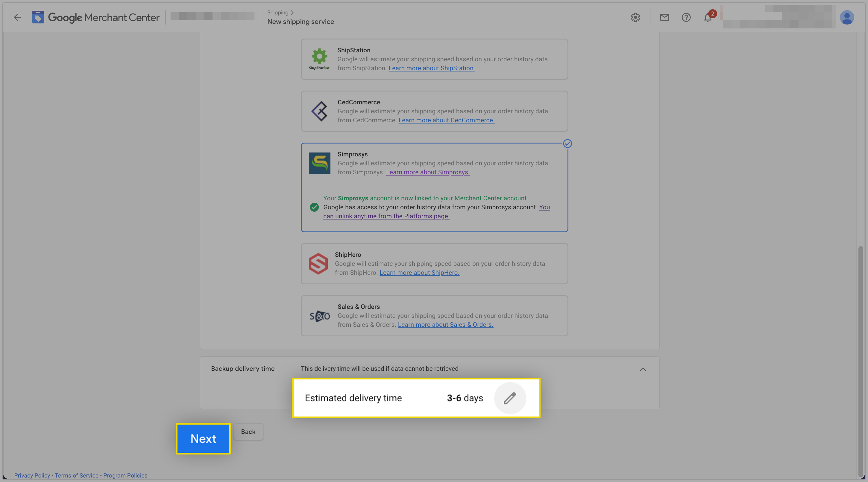Viewport: 868px width, 482px height.
Task: Open the user account avatar
Action: [846, 17]
